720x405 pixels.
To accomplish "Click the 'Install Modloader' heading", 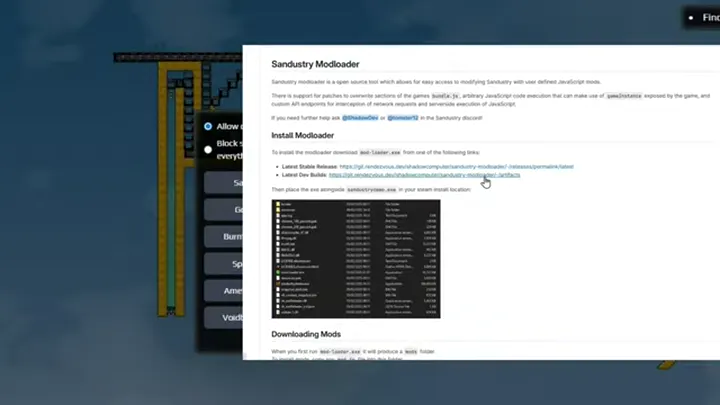I will pos(303,135).
